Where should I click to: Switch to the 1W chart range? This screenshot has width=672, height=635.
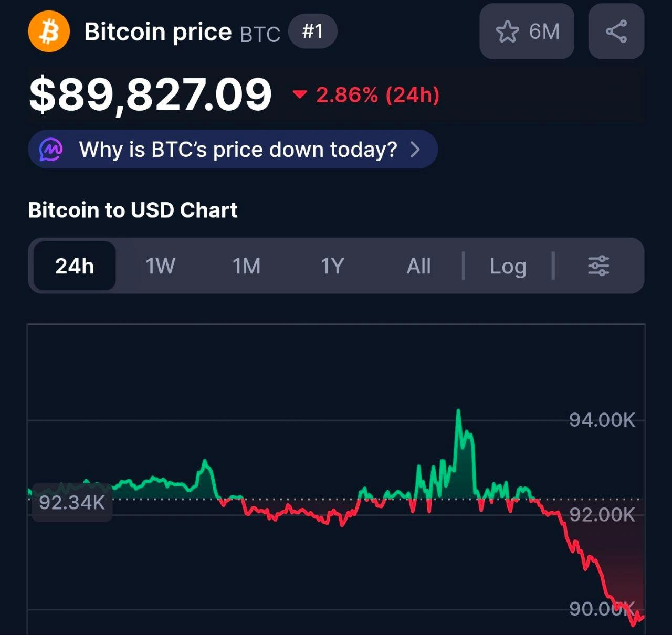(160, 266)
